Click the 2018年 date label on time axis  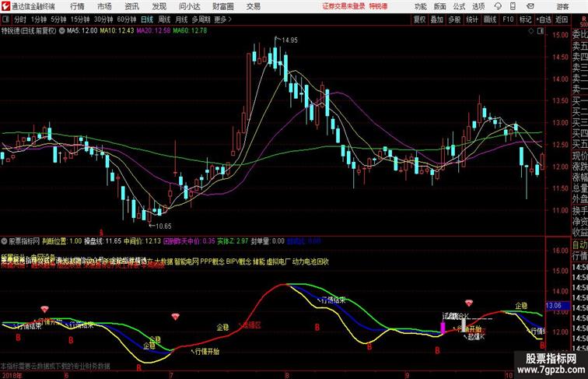(x=12, y=375)
